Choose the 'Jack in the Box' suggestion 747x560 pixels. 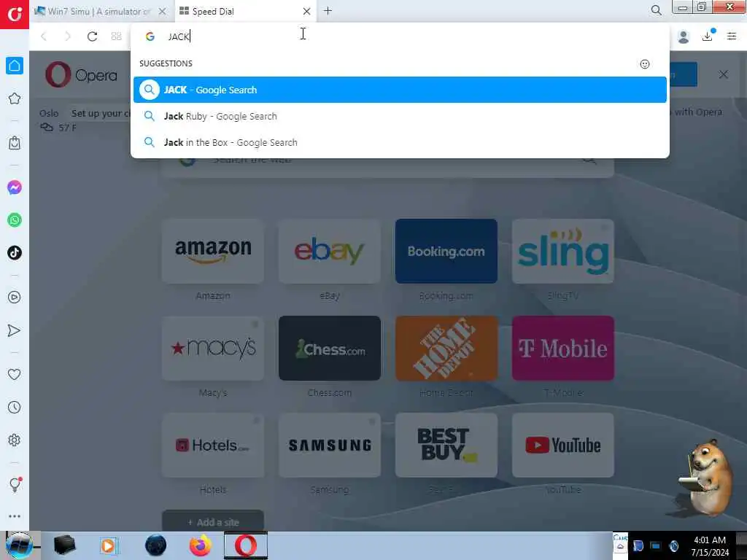click(x=400, y=142)
